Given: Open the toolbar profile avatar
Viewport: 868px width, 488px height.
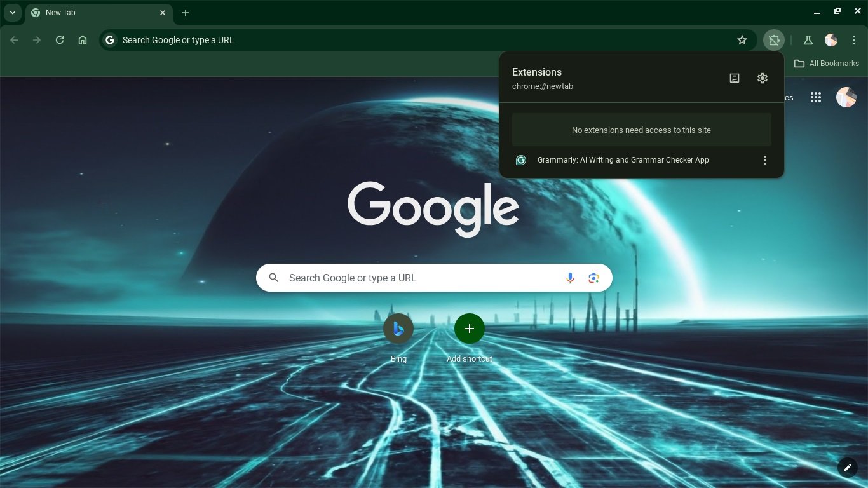Looking at the screenshot, I should click(x=831, y=40).
